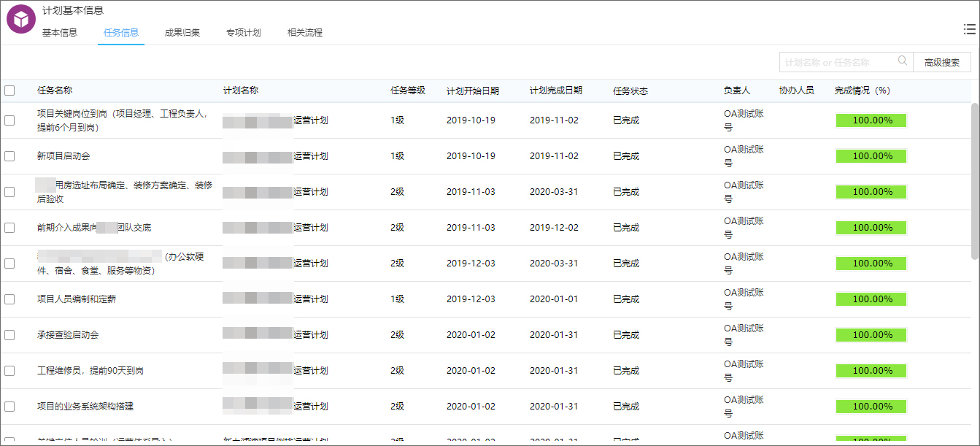Click the magnifier search icon
Image resolution: width=980 pixels, height=446 pixels.
pos(903,61)
